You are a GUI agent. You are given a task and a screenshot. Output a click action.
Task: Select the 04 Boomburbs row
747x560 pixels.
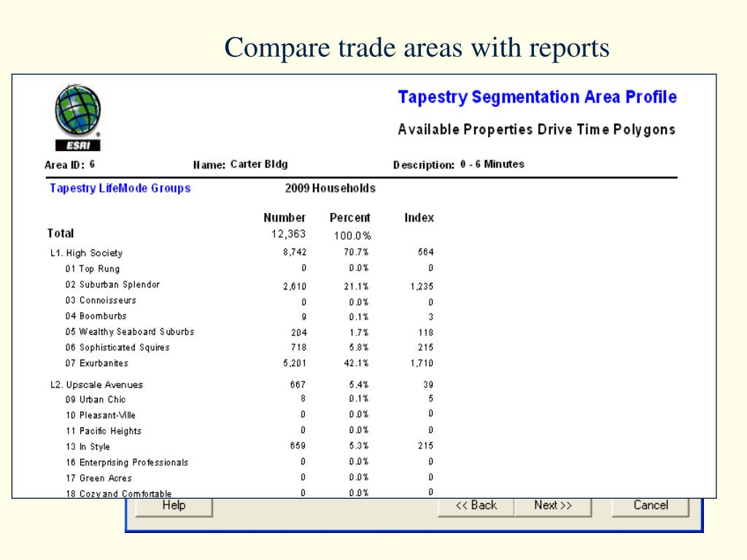[249, 316]
